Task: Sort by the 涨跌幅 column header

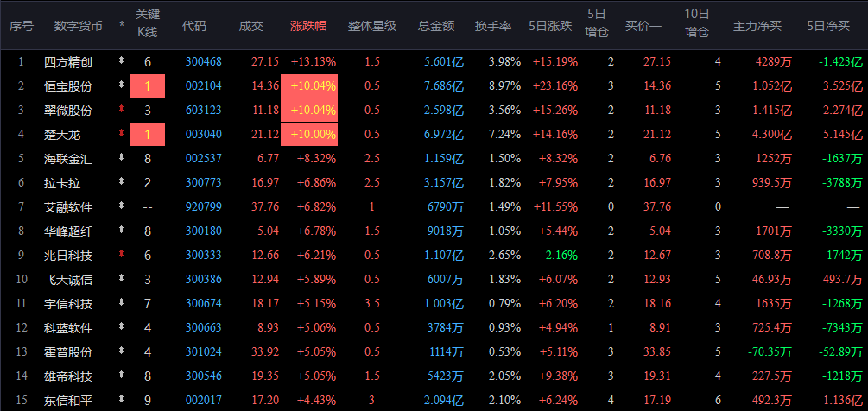Action: tap(309, 26)
